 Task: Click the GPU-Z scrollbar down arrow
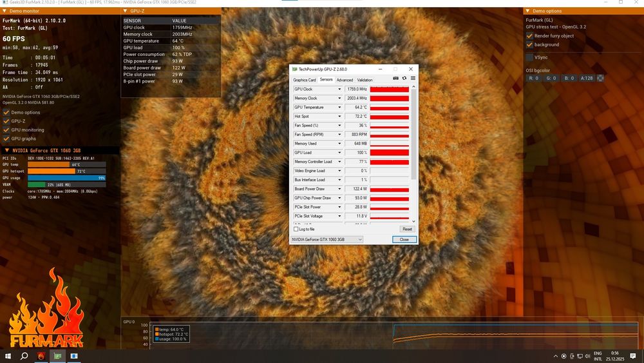(x=413, y=221)
